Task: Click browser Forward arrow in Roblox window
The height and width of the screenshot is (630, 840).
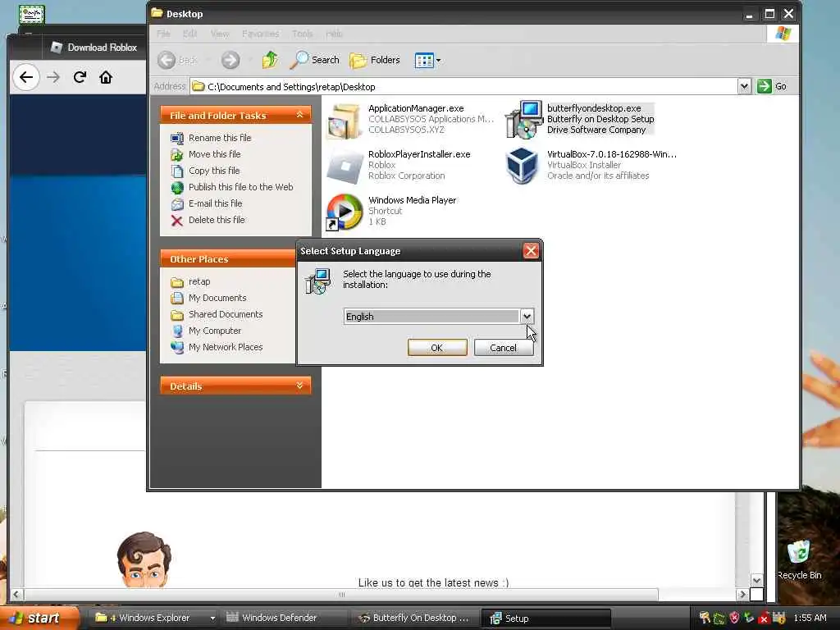Action: pyautogui.click(x=53, y=78)
